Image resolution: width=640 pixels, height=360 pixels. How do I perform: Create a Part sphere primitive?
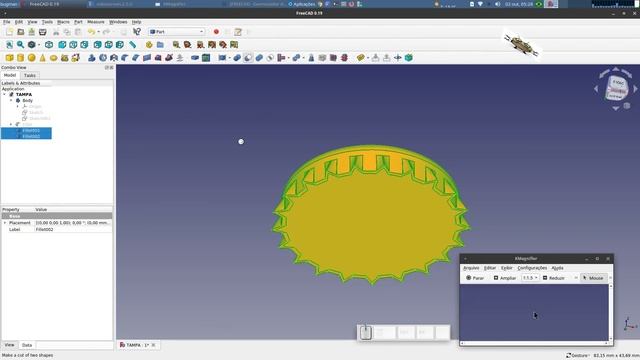[31, 58]
